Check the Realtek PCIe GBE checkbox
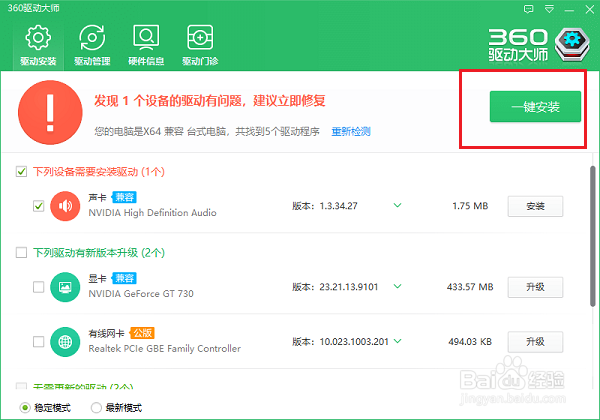 (38, 342)
